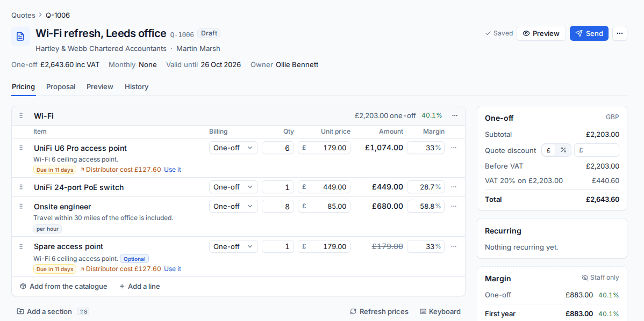The height and width of the screenshot is (321, 644).
Task: Click the Staff only hidden-eye indicator
Action: click(x=600, y=278)
